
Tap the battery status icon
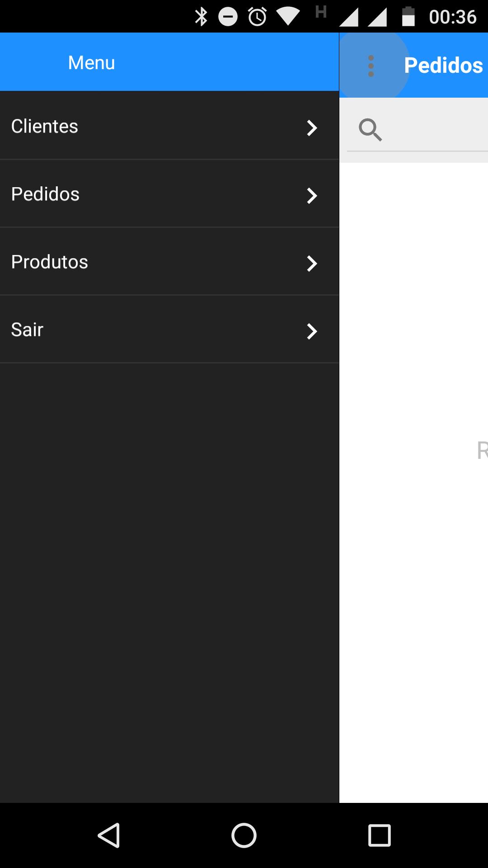coord(408,17)
